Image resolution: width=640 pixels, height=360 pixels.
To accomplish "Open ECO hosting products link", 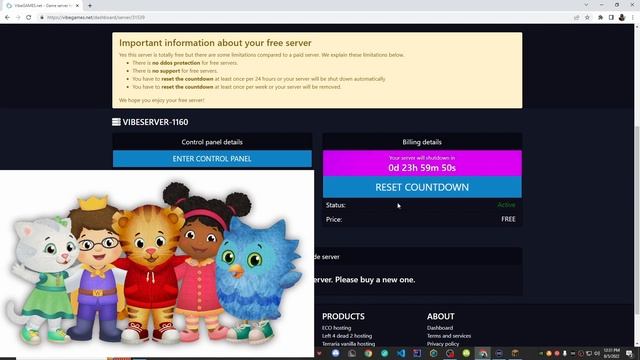I will (x=336, y=328).
